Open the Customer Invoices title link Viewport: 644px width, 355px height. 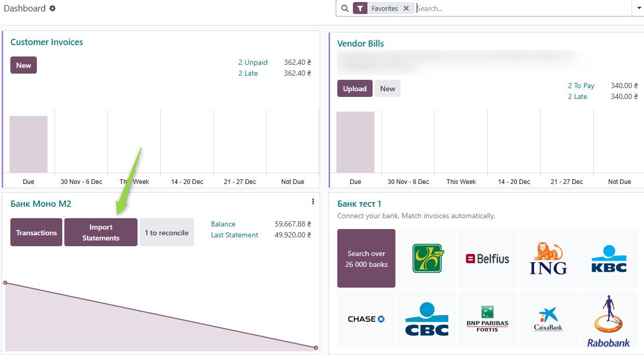click(47, 42)
